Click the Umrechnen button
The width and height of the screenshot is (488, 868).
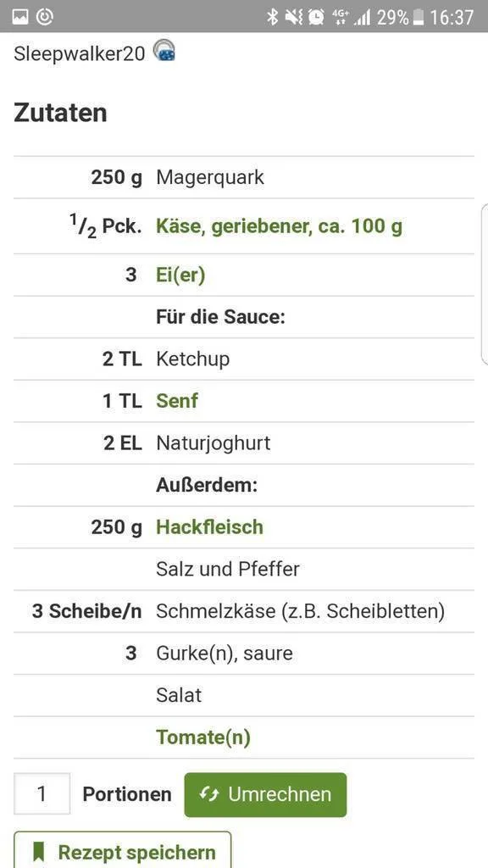click(x=265, y=795)
